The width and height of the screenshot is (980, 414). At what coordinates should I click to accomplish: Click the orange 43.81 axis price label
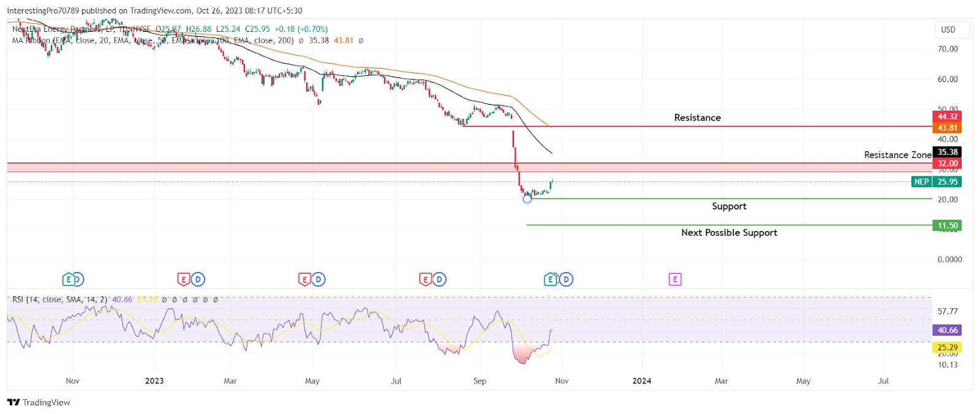(947, 128)
